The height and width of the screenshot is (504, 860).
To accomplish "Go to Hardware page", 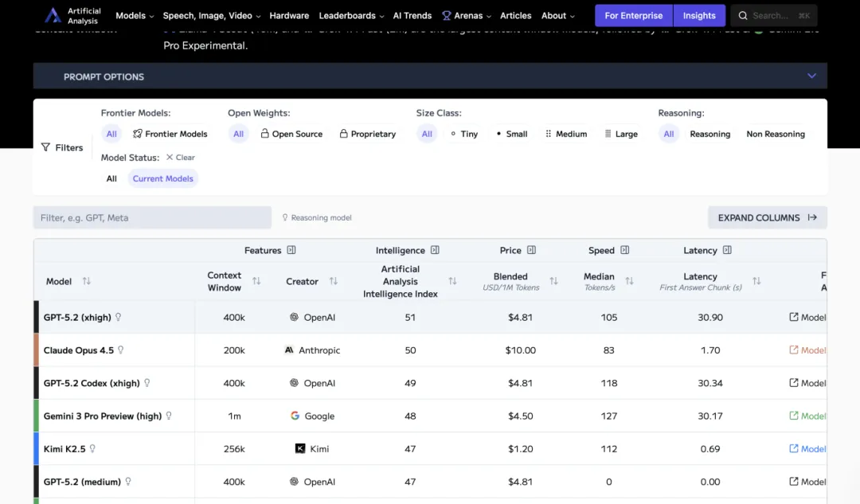I will tap(289, 15).
